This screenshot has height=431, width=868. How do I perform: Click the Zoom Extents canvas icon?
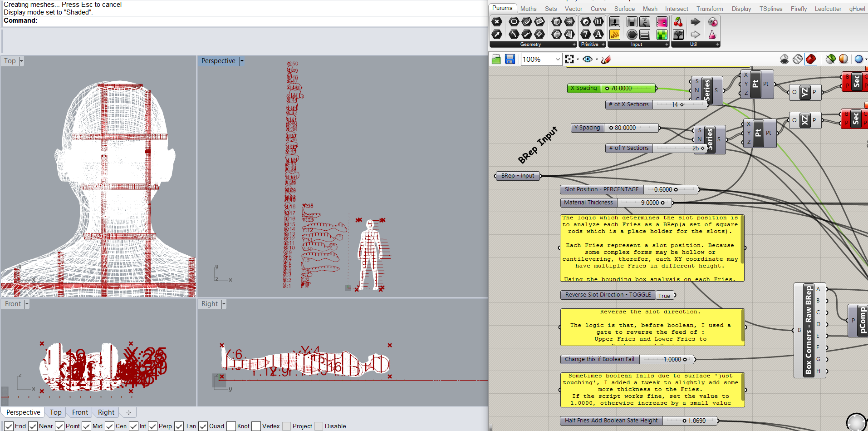coord(569,59)
